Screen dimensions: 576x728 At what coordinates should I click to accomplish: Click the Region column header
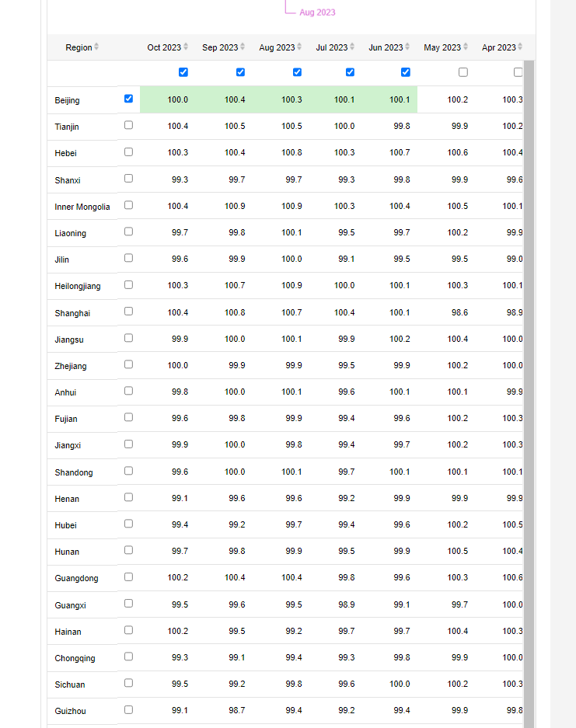[x=79, y=47]
